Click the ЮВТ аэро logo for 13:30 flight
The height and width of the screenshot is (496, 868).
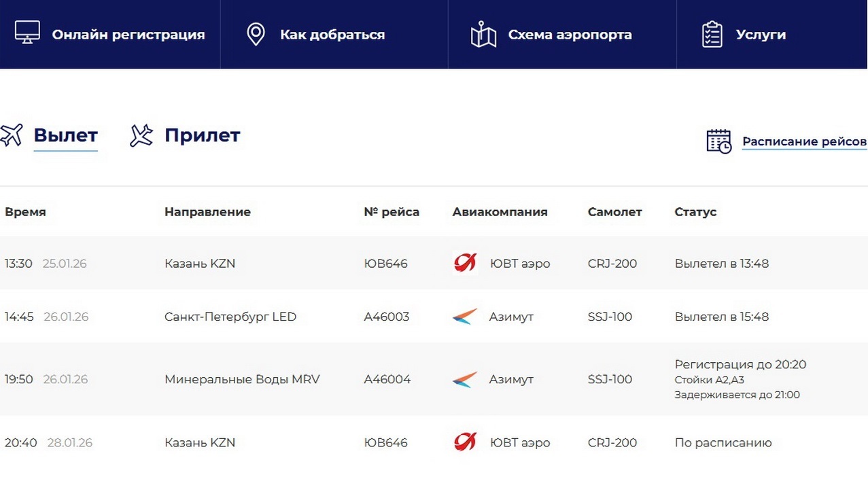click(x=465, y=263)
